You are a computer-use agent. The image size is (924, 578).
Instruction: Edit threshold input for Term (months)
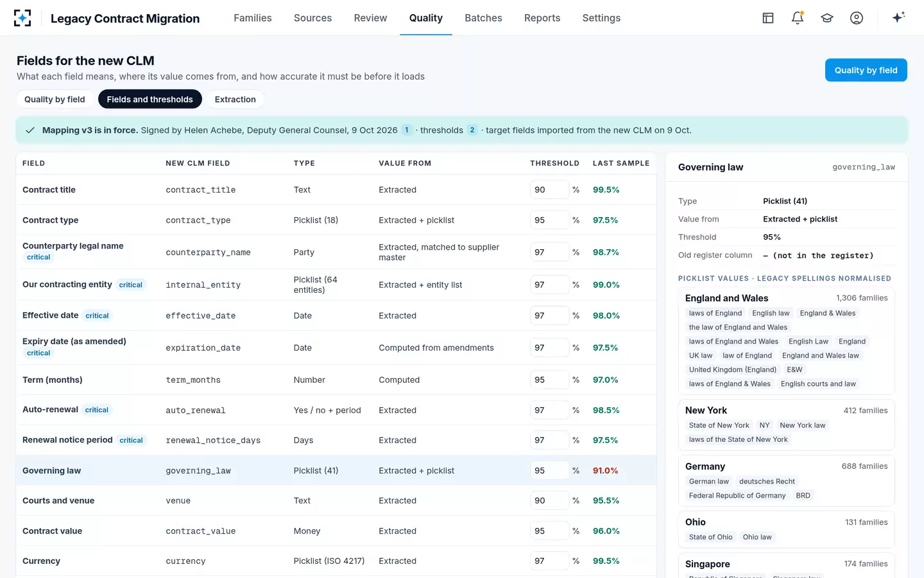click(x=549, y=380)
